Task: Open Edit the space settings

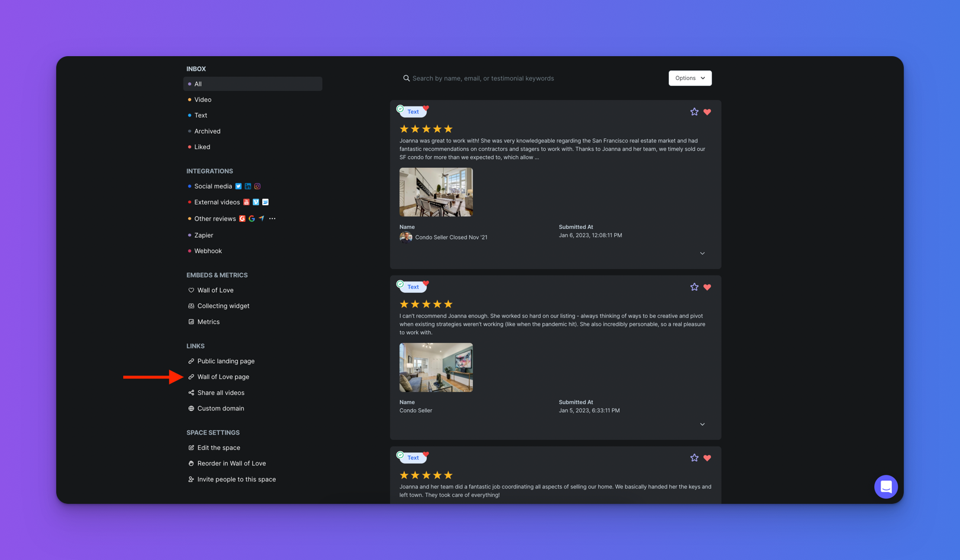Action: point(218,448)
